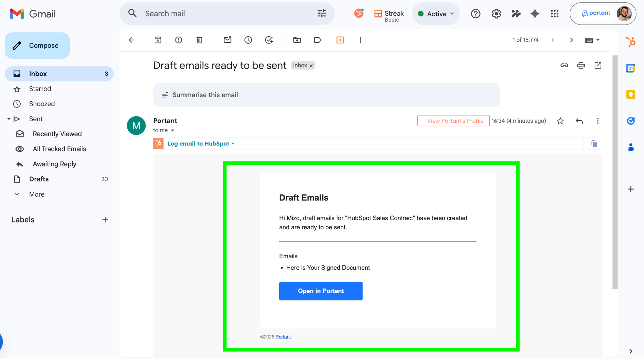Viewport: 644px width, 359px height.
Task: Expand More in left sidebar
Action: pos(36,194)
